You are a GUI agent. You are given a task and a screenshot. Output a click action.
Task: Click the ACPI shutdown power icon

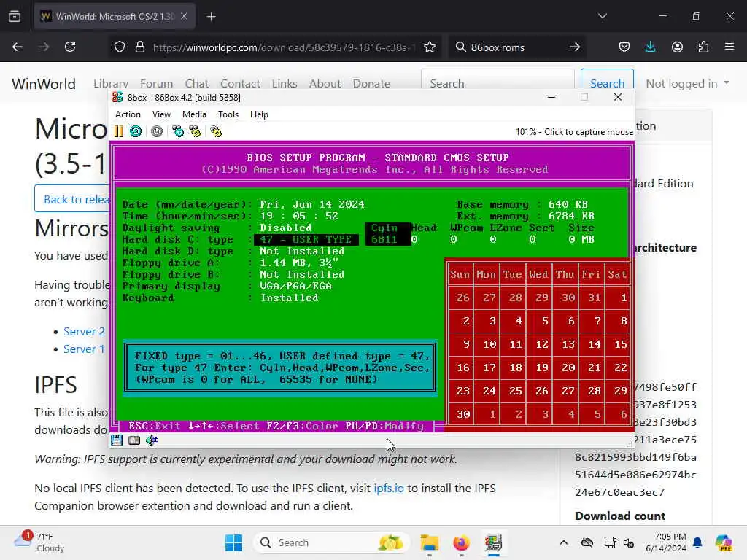tap(157, 131)
